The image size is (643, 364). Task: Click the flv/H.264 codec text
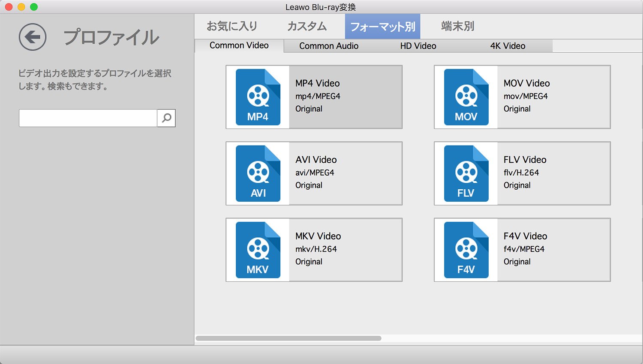pos(521,173)
